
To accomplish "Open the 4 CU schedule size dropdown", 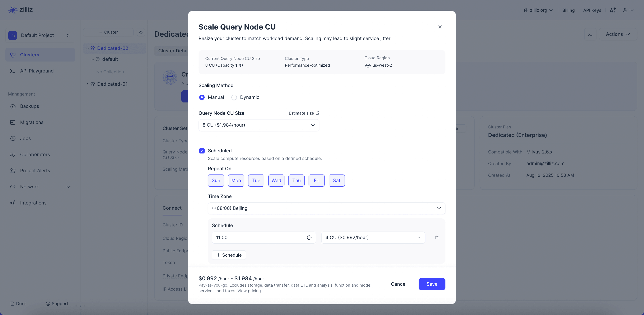I will coord(373,237).
